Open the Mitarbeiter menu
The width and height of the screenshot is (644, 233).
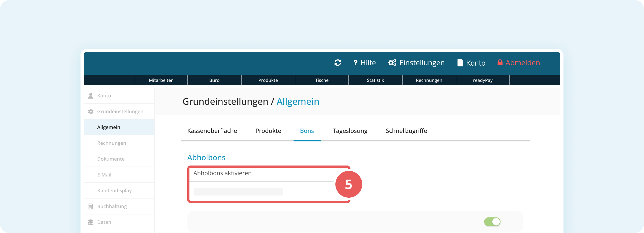[161, 80]
